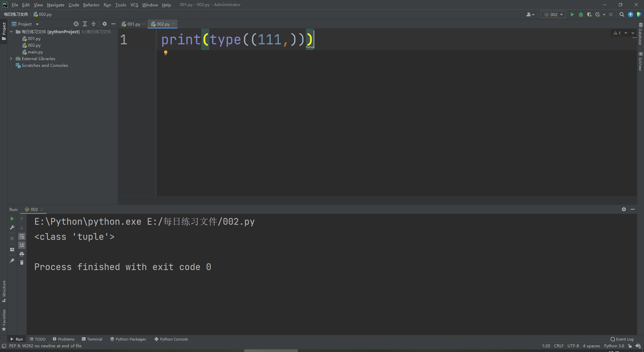Screen dimensions: 644x352
Task: Select opened file in Project tree
Action: click(x=76, y=24)
